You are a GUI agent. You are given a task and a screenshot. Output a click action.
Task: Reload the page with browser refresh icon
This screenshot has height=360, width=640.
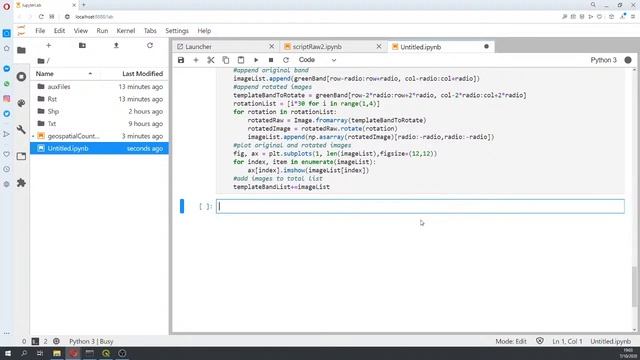point(41,17)
